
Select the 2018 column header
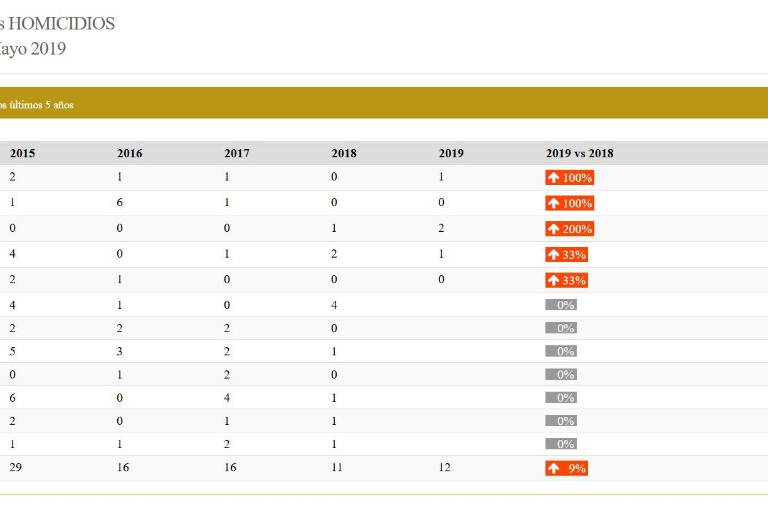[344, 153]
